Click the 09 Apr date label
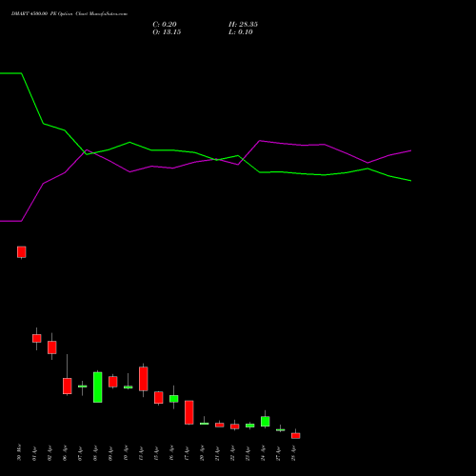This screenshot has width=476, height=476. (110, 453)
